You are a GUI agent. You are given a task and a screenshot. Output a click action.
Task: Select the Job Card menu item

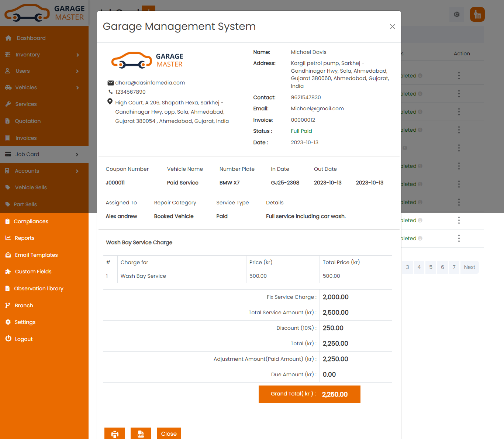tap(27, 154)
